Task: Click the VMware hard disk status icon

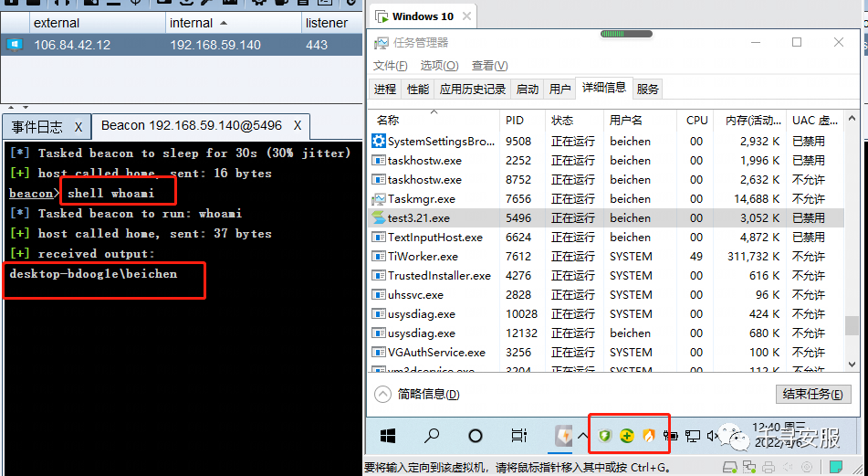Action: click(730, 467)
